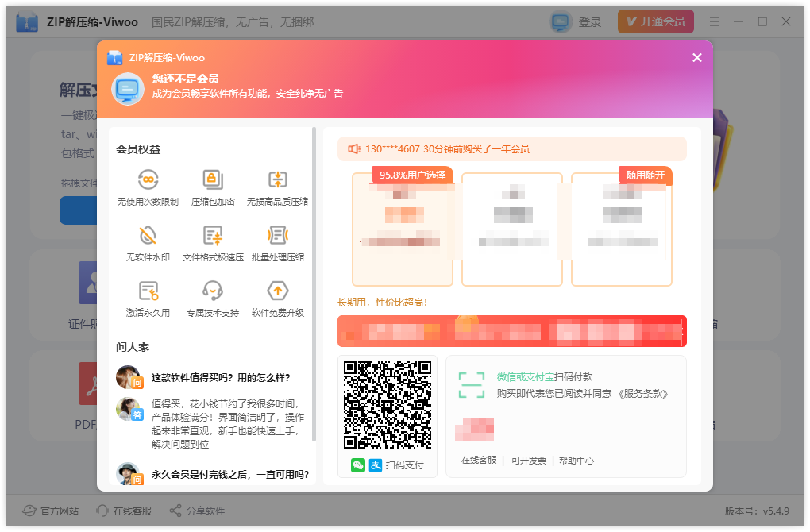Click the 长期用，性价比超高！ text
The height and width of the screenshot is (532, 810).
click(382, 303)
